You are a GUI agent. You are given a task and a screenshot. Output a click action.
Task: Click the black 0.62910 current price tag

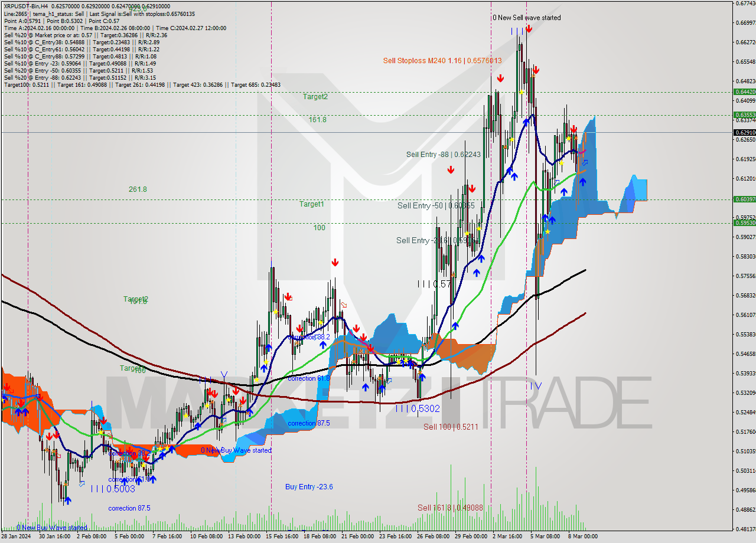pyautogui.click(x=744, y=133)
